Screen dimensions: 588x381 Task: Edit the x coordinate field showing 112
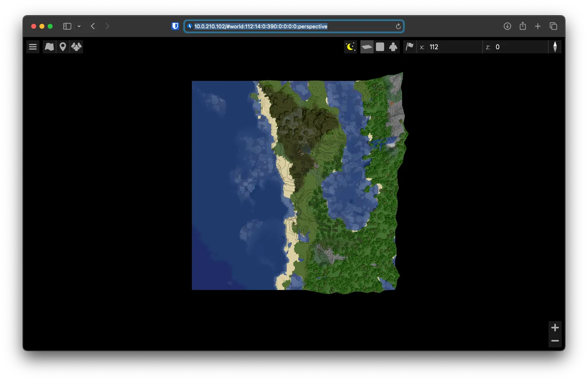click(x=449, y=47)
